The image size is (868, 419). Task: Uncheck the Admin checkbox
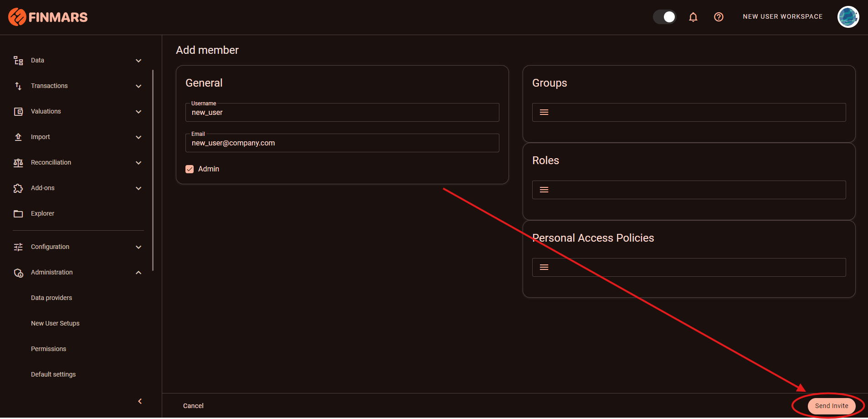[x=190, y=169]
